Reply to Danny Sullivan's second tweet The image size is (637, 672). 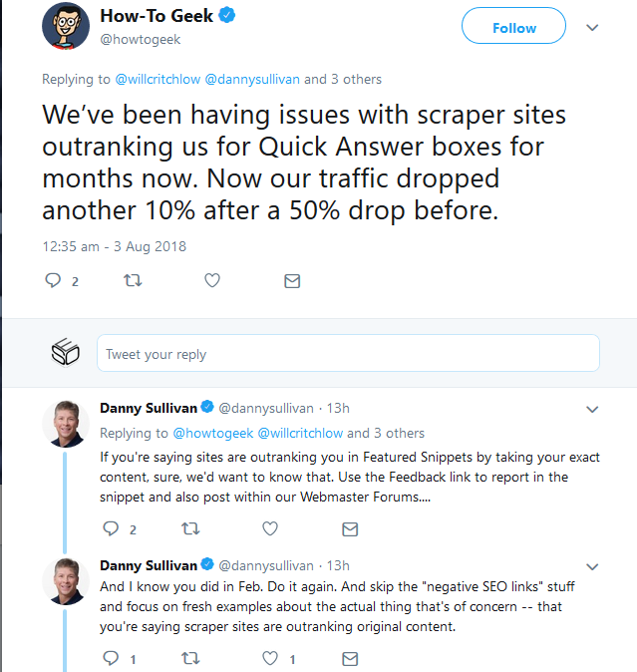click(x=112, y=659)
